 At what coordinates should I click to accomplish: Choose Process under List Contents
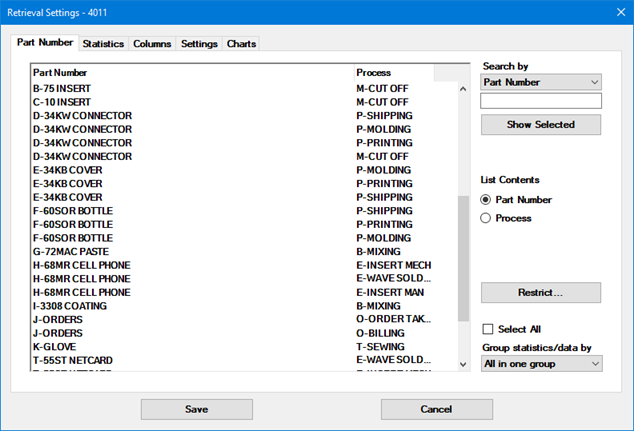(x=487, y=218)
